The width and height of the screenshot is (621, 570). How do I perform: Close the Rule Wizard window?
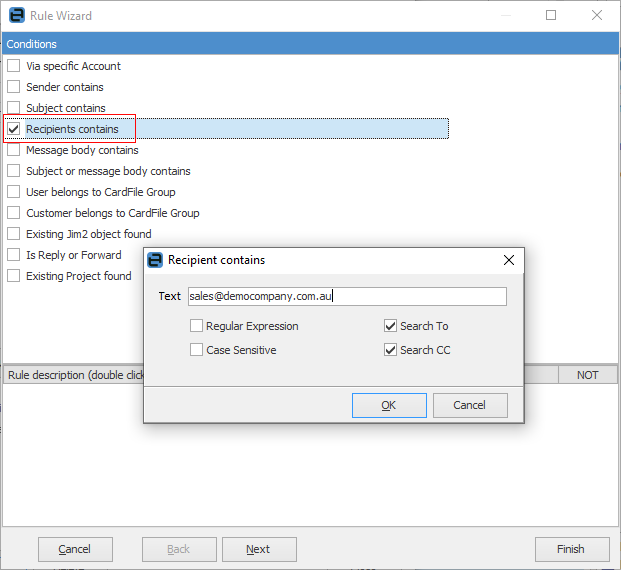tap(597, 15)
